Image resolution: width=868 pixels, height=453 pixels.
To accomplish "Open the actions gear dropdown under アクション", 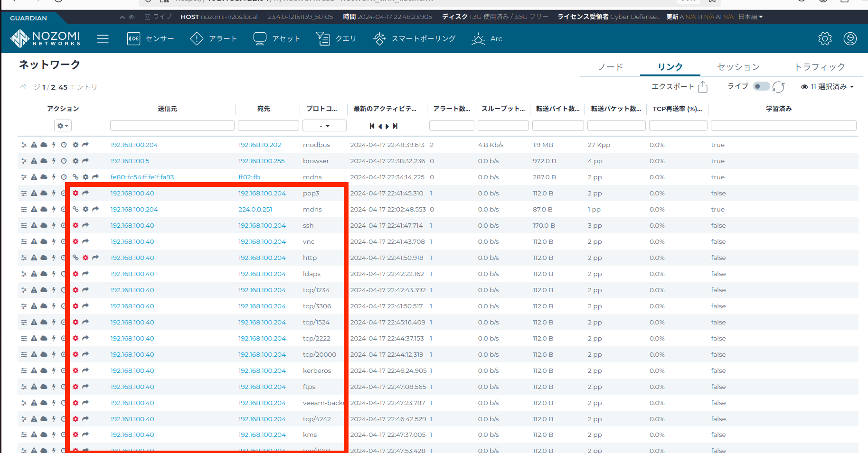I will [x=63, y=126].
